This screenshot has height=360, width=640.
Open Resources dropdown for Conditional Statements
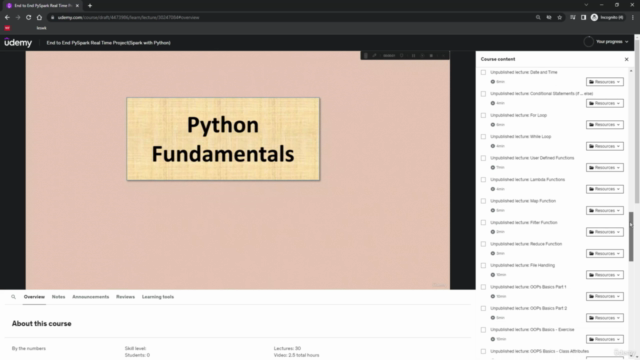pos(604,103)
